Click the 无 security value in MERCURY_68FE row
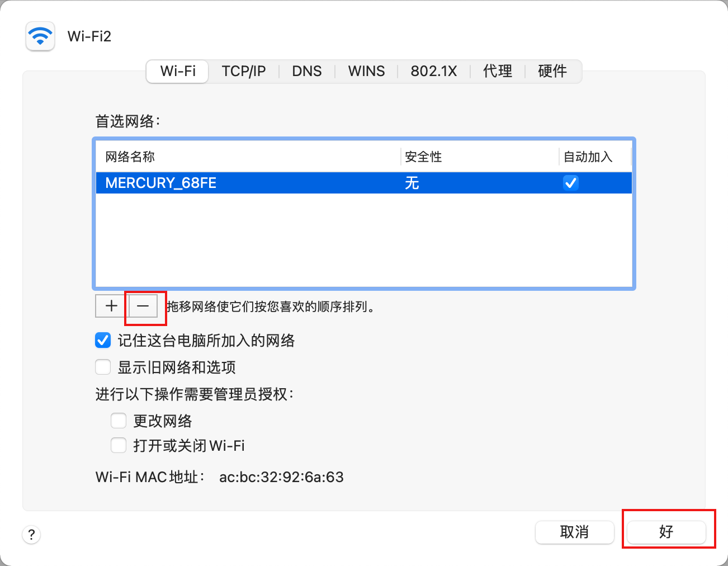The height and width of the screenshot is (566, 728). (x=412, y=183)
